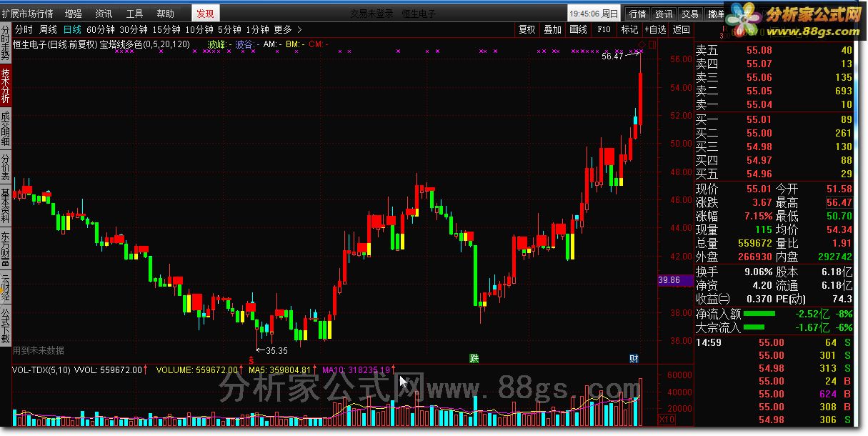The width and height of the screenshot is (868, 436).
Task: Click the 用到未来数据 notice text
Action: [x=39, y=350]
